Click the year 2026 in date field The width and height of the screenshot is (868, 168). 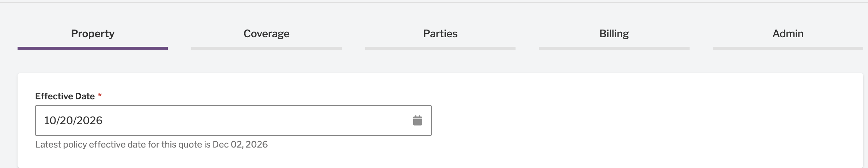coord(90,121)
